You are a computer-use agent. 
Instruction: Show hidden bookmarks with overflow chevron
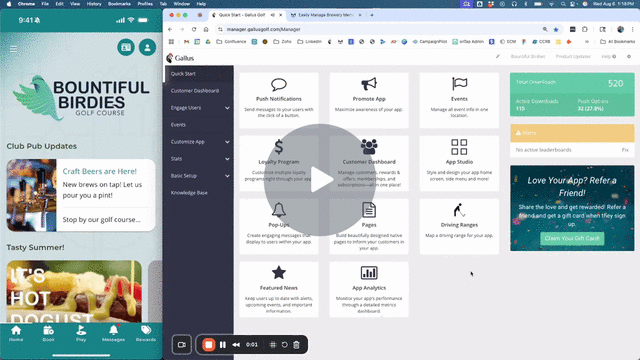(x=587, y=42)
